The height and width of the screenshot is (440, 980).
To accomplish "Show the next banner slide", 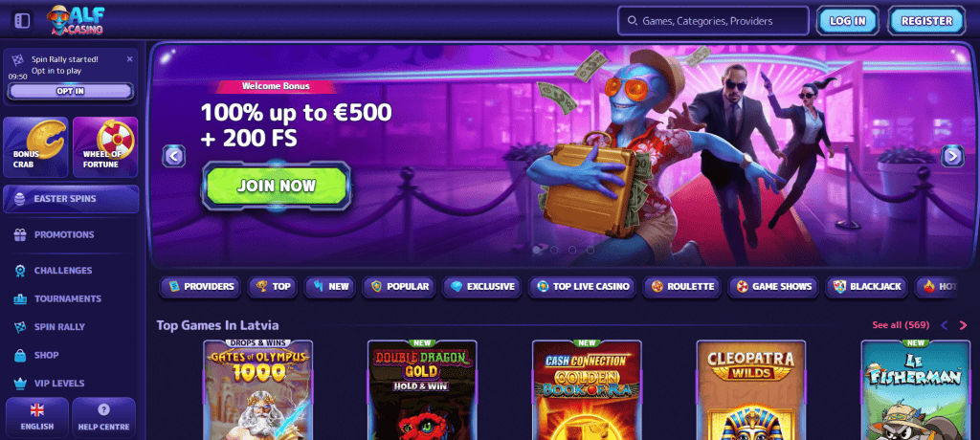I will click(x=952, y=156).
